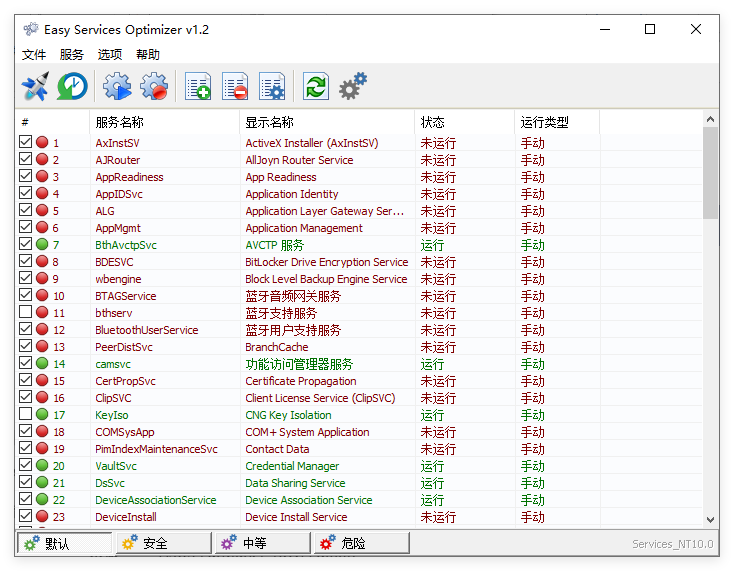Click the red status dot for bthserv

42,312
